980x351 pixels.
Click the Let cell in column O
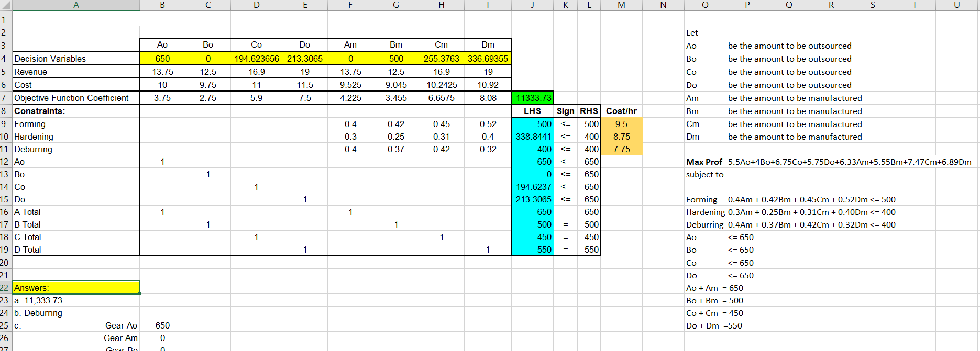click(705, 32)
